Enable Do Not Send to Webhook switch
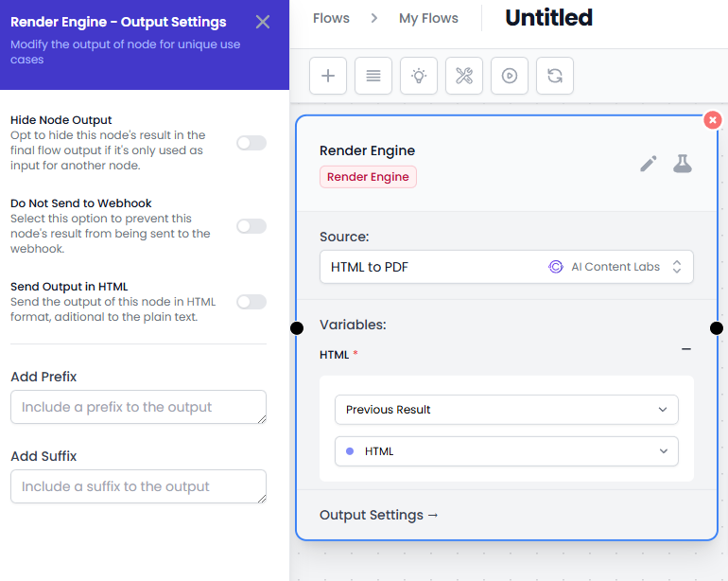728x581 pixels. coord(251,226)
